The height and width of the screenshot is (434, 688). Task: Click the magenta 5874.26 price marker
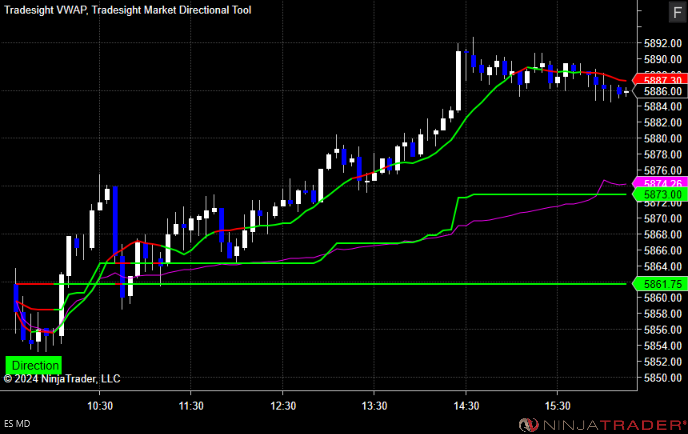(x=659, y=183)
